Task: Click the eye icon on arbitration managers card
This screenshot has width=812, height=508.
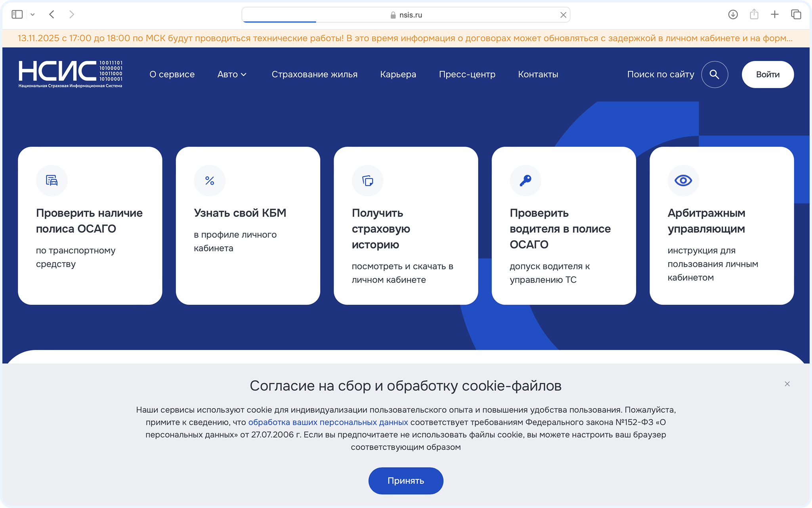Action: pyautogui.click(x=683, y=180)
